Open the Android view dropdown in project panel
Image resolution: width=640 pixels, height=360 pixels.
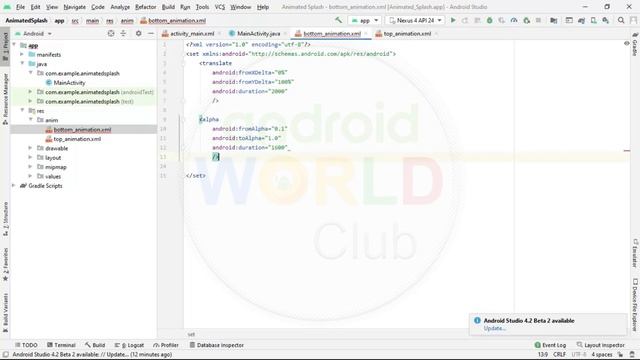pyautogui.click(x=33, y=33)
